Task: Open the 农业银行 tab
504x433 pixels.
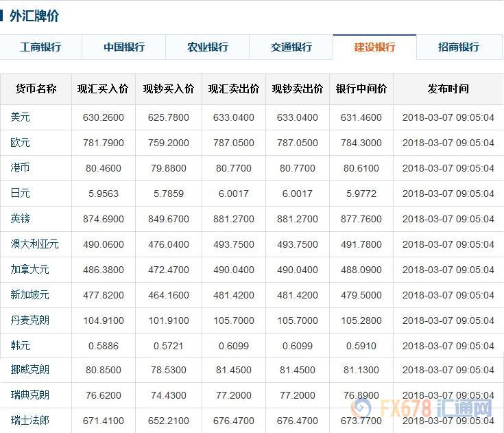Action: [x=208, y=47]
